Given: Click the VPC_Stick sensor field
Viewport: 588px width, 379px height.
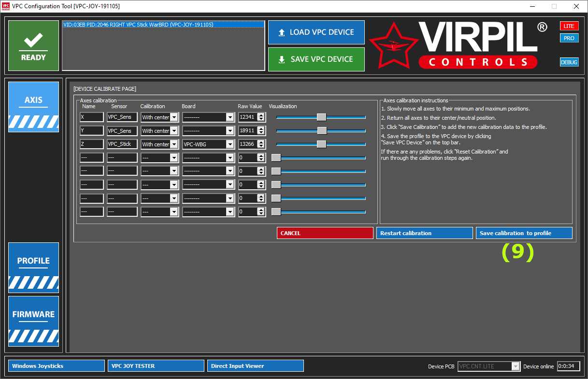Looking at the screenshot, I should (122, 144).
